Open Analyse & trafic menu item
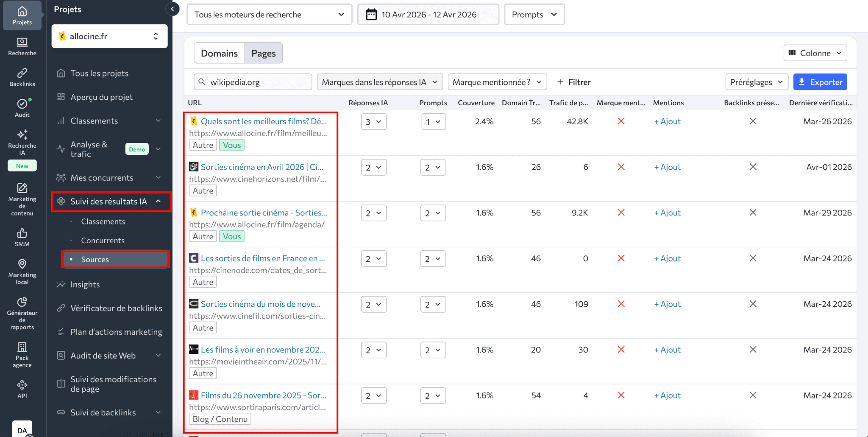This screenshot has height=437, width=868. coord(110,149)
